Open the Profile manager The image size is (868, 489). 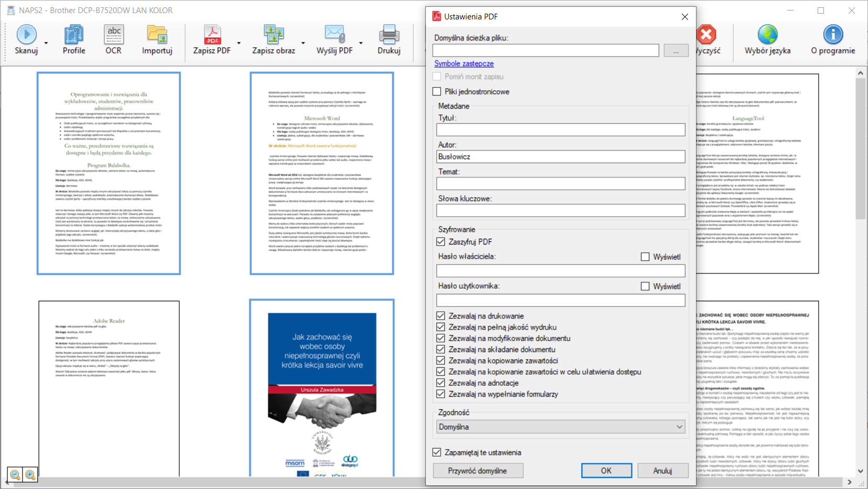coord(73,39)
